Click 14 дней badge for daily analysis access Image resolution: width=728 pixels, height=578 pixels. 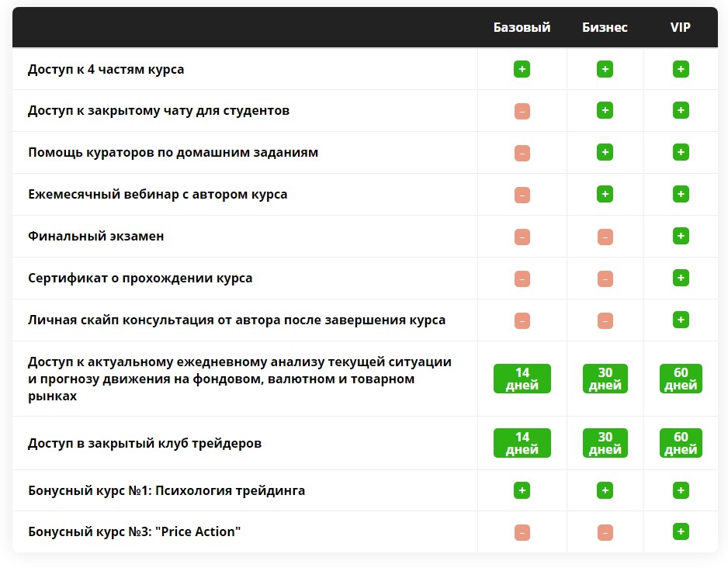tap(522, 379)
